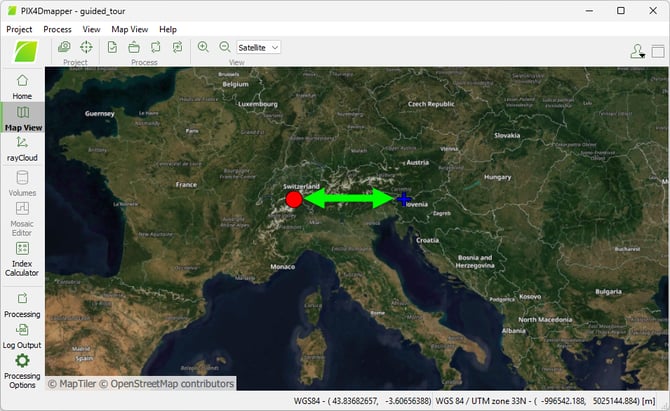Open the Mosaic Editor

(22, 219)
